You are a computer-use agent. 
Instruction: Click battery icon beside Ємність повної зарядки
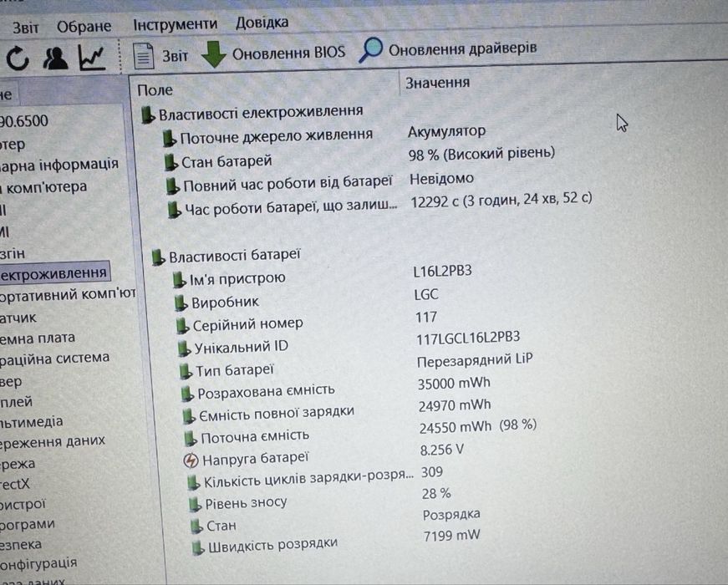click(189, 416)
